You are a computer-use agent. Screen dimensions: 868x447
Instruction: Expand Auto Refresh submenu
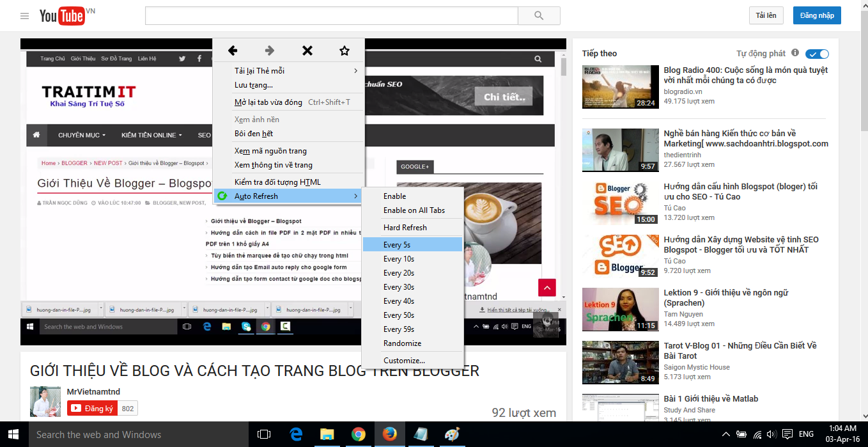(x=288, y=196)
